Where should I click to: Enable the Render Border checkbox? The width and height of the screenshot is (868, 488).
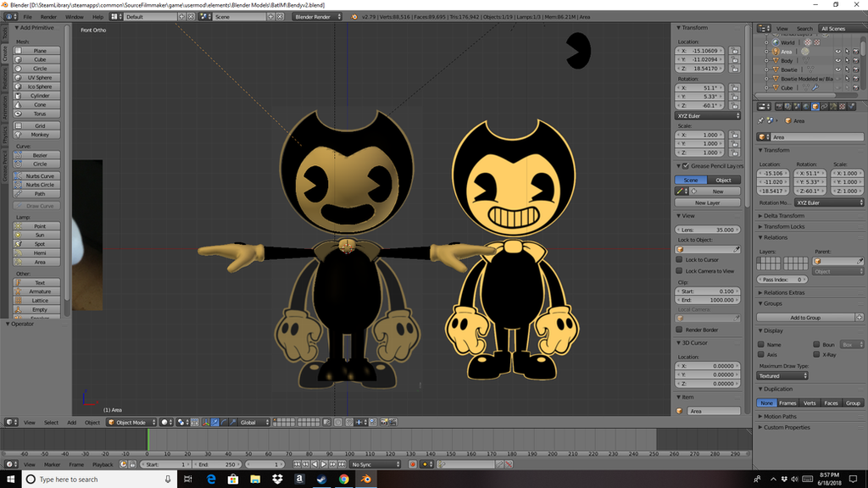pos(679,330)
